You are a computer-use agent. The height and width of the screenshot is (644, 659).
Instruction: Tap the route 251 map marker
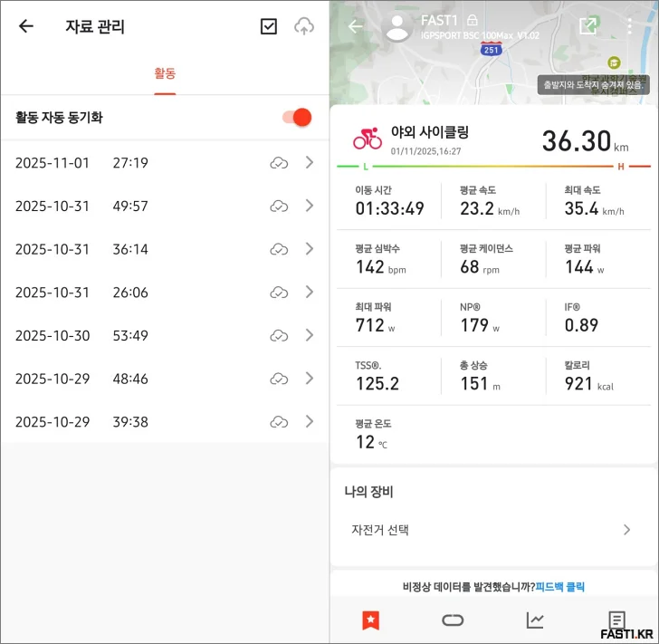coord(491,49)
